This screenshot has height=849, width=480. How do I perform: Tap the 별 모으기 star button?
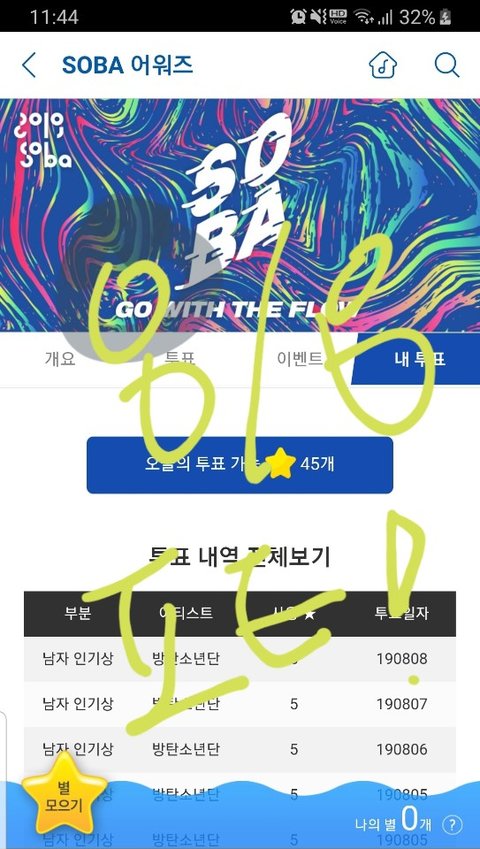pos(64,795)
